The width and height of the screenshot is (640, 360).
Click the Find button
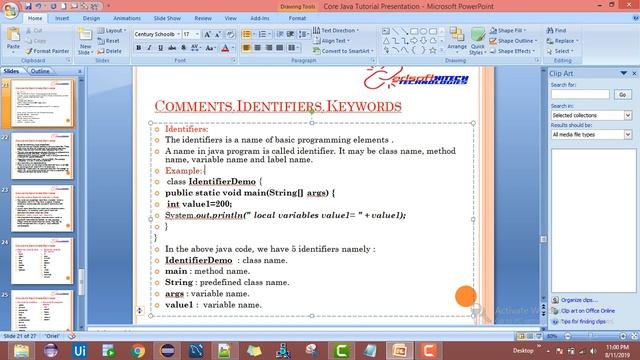[x=557, y=31]
